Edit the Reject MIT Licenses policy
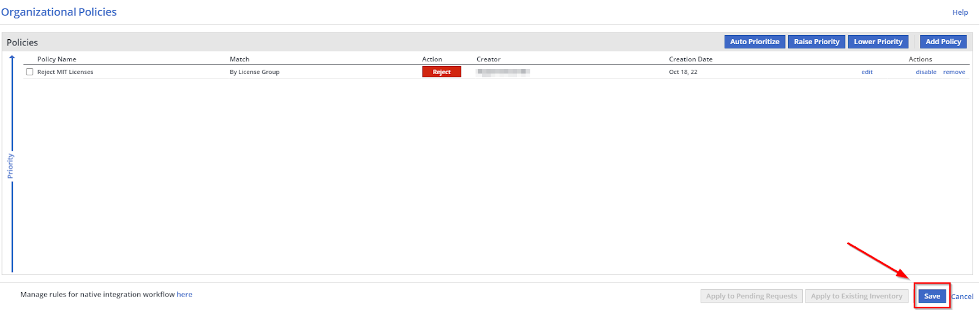Viewport: 980px width, 310px height. [867, 72]
